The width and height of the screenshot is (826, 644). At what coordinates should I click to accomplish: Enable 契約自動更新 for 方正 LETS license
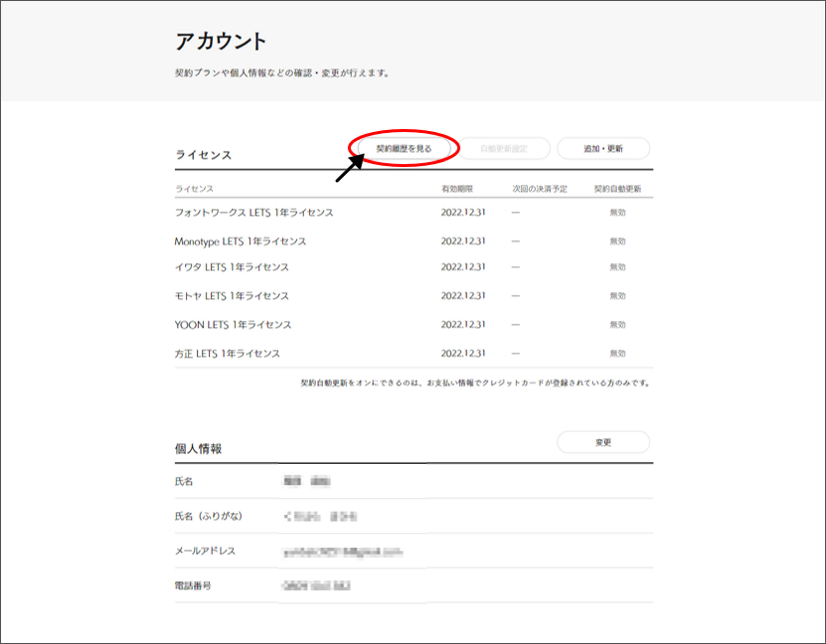coord(618,353)
